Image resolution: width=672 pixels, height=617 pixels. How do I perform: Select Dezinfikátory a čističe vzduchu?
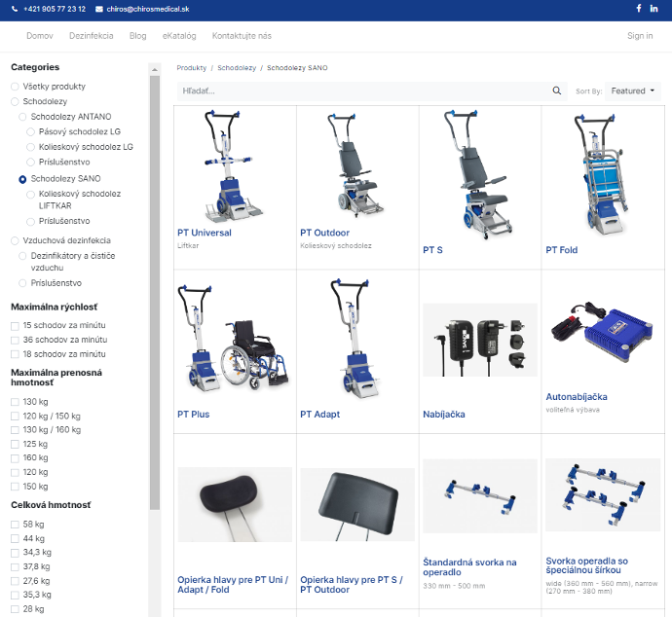pyautogui.click(x=22, y=256)
